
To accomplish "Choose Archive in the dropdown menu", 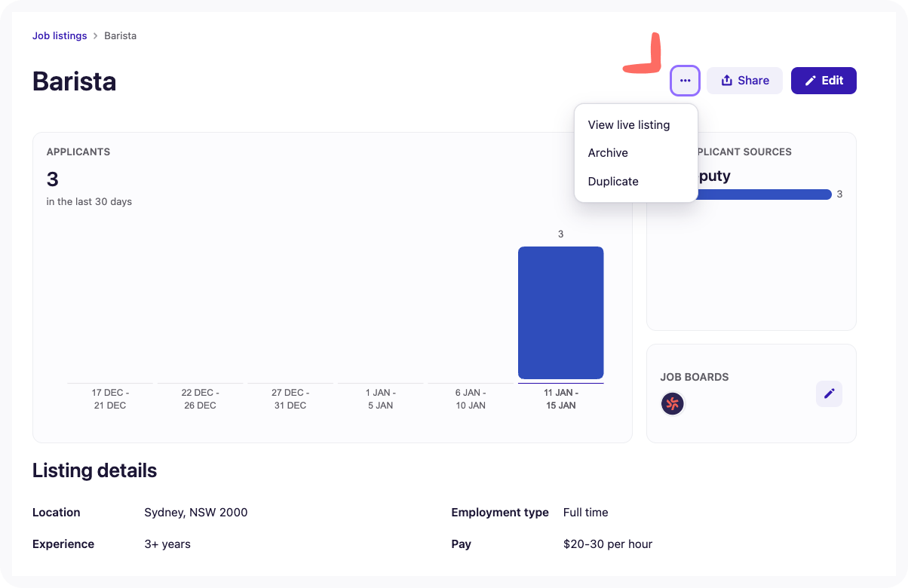I will click(608, 153).
